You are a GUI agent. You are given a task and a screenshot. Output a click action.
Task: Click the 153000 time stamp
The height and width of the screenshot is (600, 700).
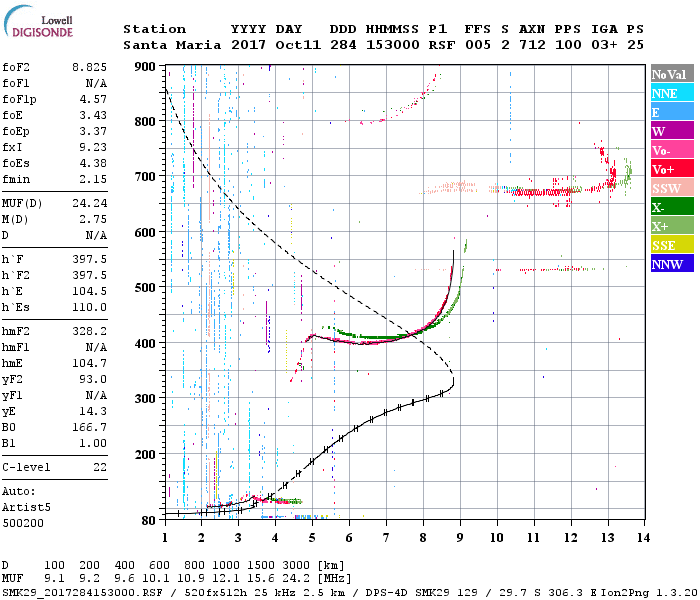coord(392,45)
